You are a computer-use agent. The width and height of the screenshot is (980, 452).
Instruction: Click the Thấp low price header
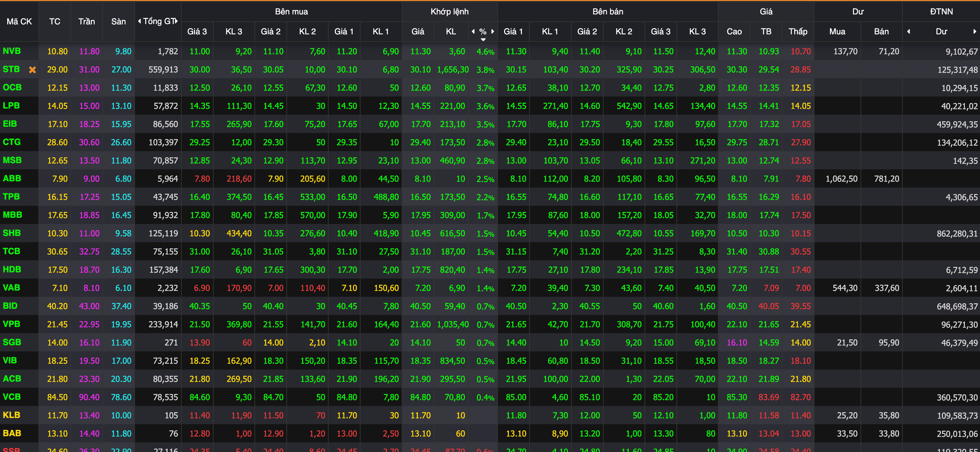tap(798, 32)
